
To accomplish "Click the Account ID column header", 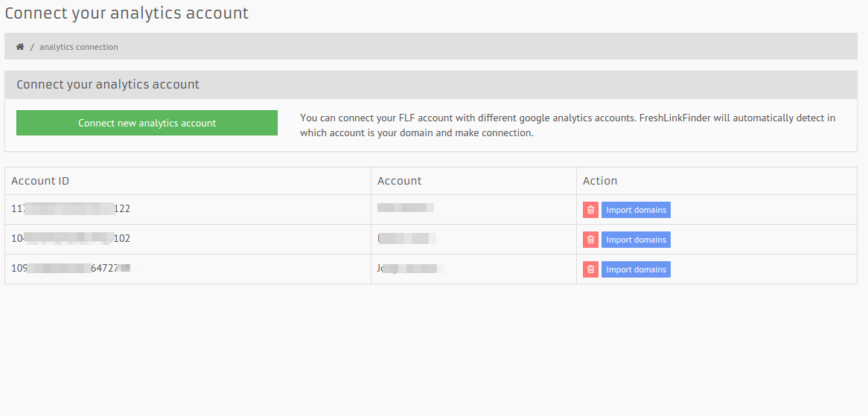I will 40,181.
